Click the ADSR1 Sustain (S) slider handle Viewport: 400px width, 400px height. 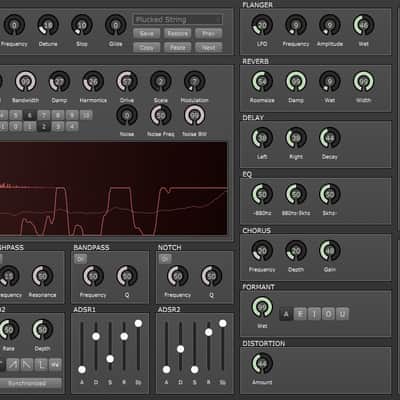110,359
